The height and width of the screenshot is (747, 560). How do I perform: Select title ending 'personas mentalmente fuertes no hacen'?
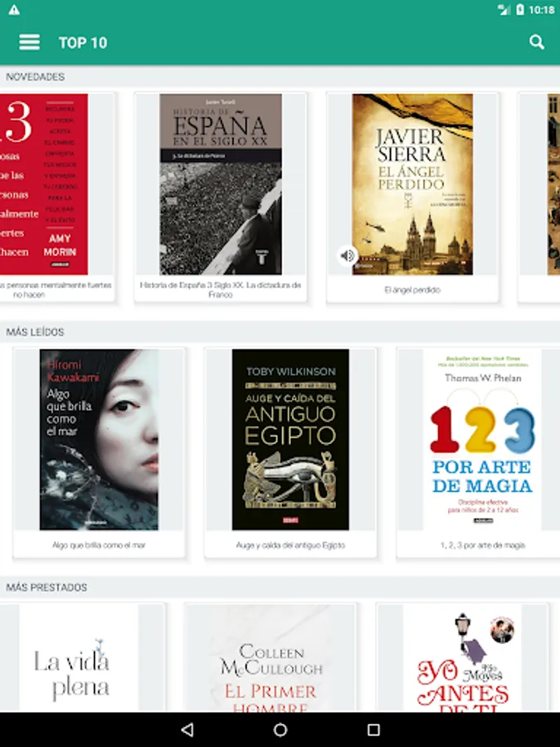click(x=56, y=290)
